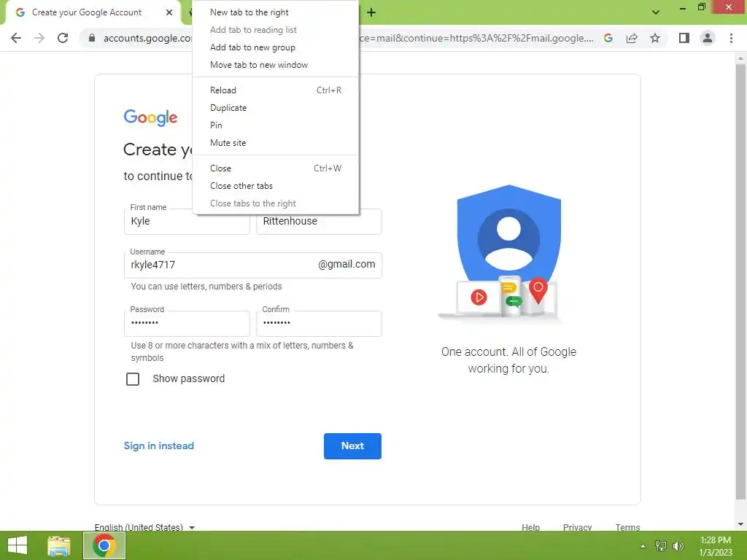Open the Privacy footer link
Screen dimensions: 747x560
coord(577,527)
